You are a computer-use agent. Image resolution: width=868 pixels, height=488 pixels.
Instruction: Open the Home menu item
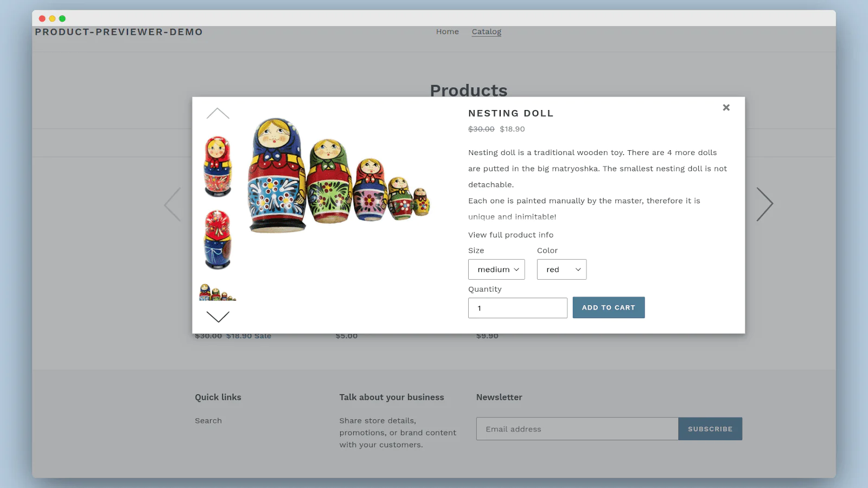(x=448, y=31)
